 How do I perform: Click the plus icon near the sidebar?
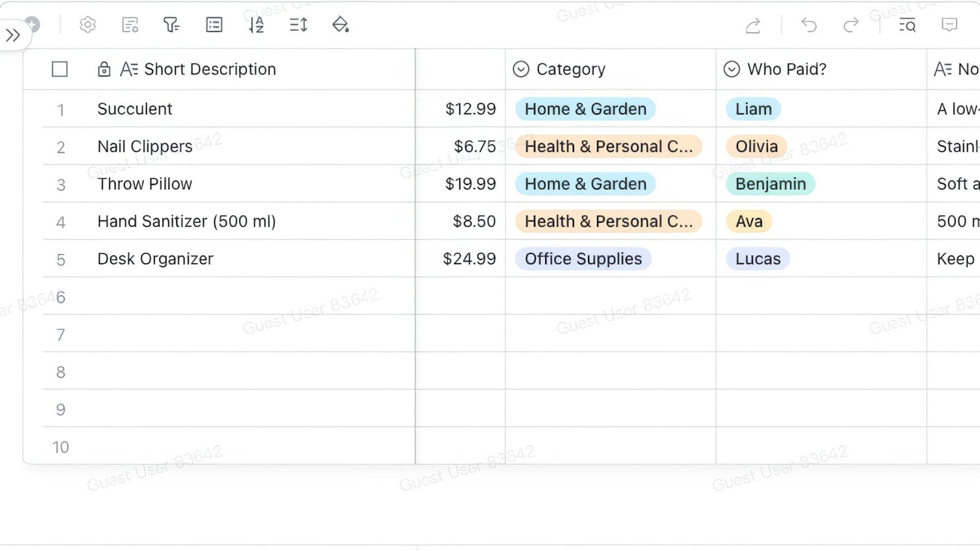pyautogui.click(x=31, y=24)
